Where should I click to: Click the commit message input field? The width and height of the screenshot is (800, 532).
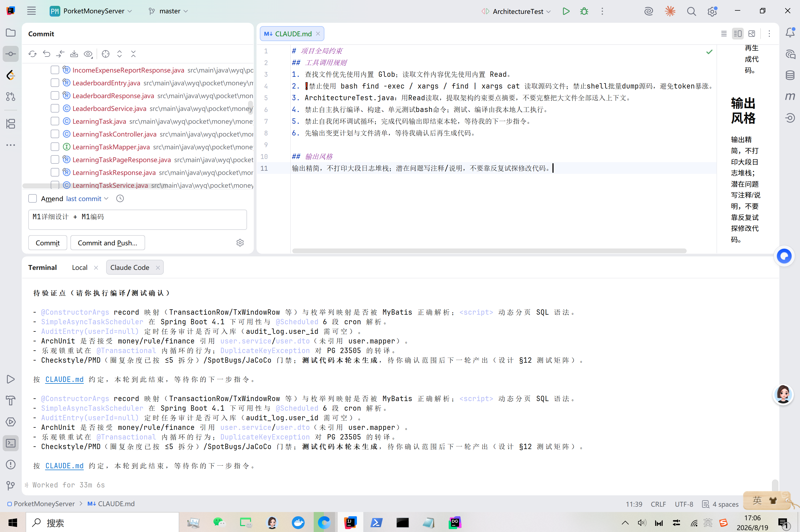coord(137,219)
